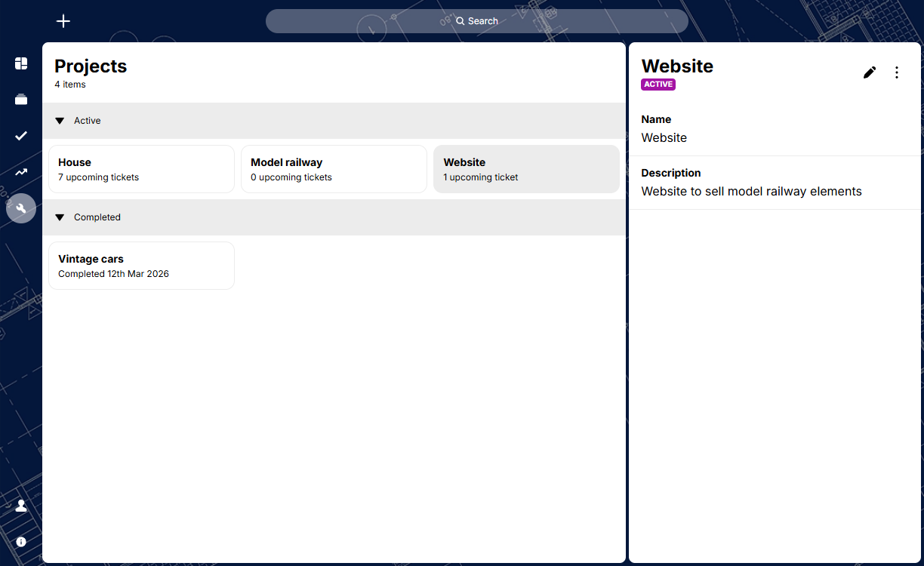Select the Model railway project card
The image size is (924, 566).
click(x=334, y=169)
